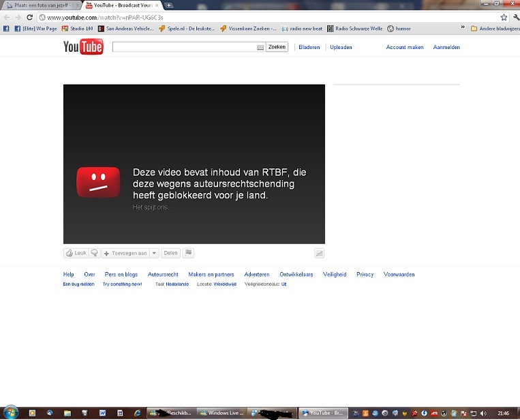The height and width of the screenshot is (420, 520).
Task: Flag the video with the flag icon
Action: [x=189, y=253]
